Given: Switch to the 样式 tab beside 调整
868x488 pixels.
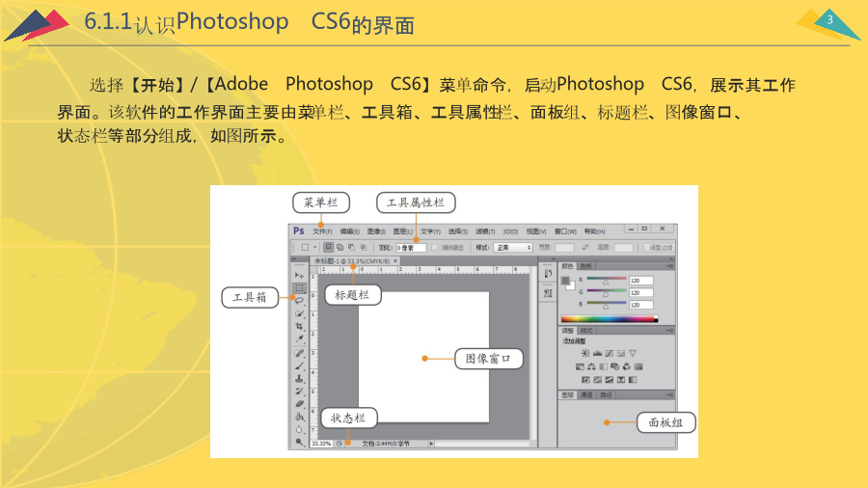Looking at the screenshot, I should [586, 330].
